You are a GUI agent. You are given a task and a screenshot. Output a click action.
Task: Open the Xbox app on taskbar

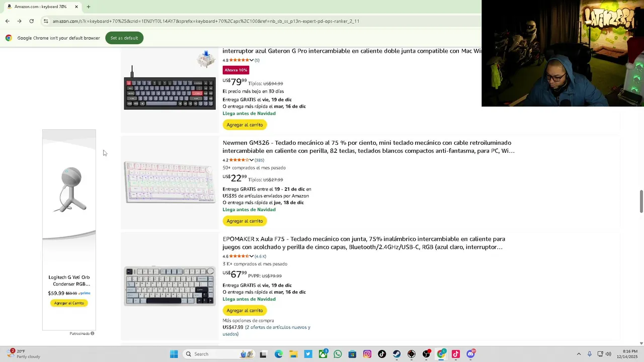[323, 354]
